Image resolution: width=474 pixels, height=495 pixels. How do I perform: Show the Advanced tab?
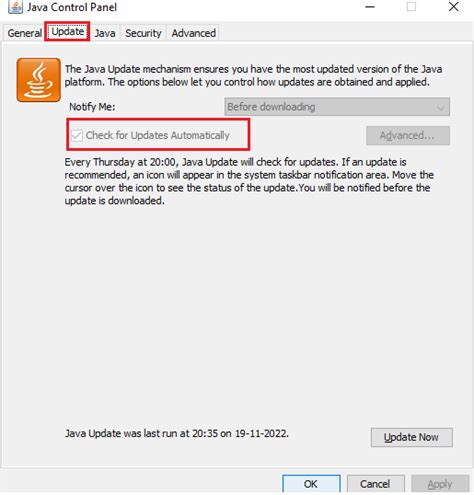(x=194, y=33)
